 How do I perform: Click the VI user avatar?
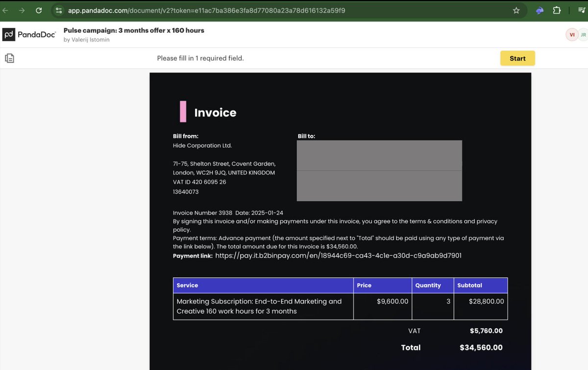572,35
